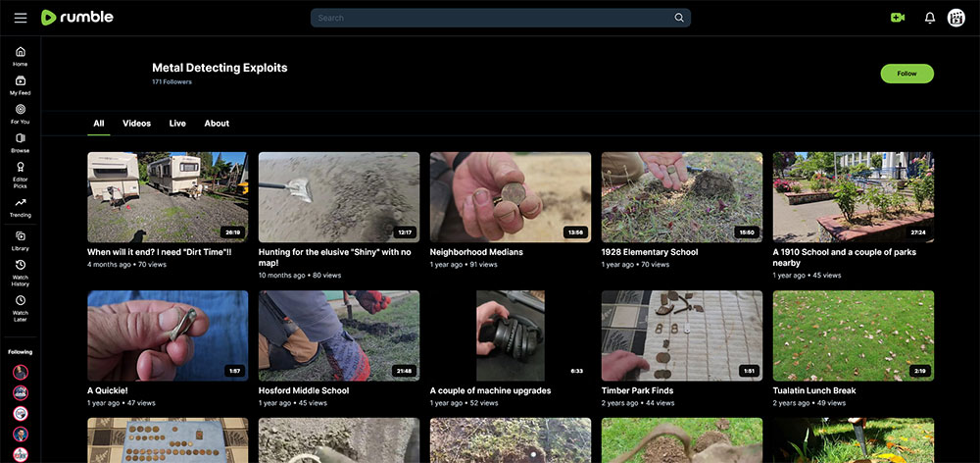Open Timber Park Finds video thumbnail
This screenshot has height=463, width=980.
coord(682,335)
